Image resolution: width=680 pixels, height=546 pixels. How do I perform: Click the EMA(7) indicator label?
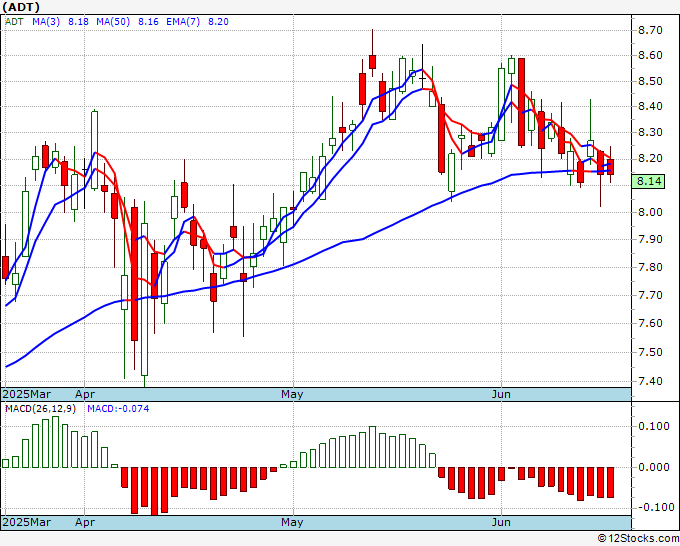pos(183,22)
